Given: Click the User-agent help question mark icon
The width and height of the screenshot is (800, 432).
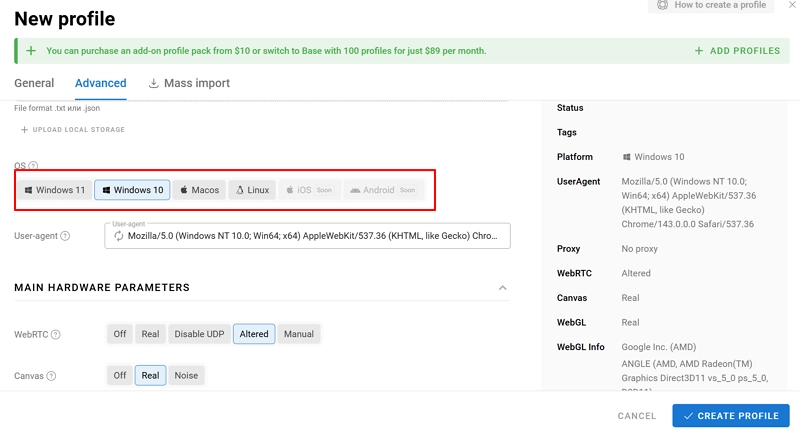Looking at the screenshot, I should [65, 236].
